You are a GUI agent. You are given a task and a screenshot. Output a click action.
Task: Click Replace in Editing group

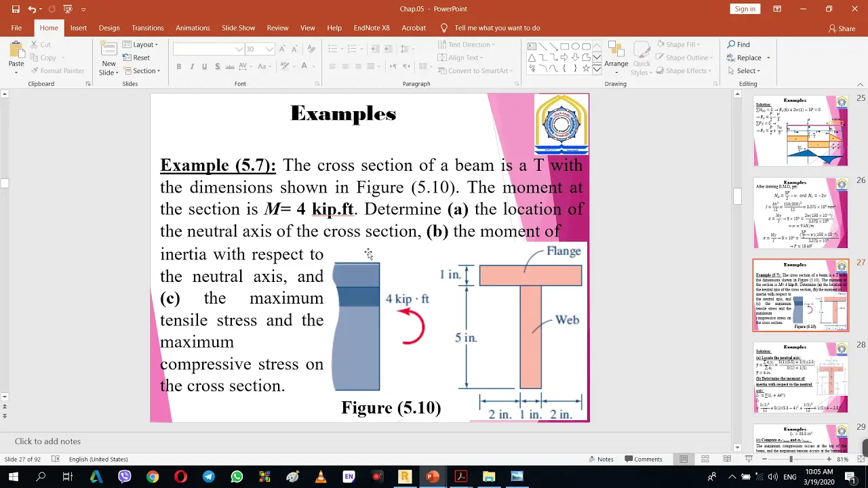(745, 58)
